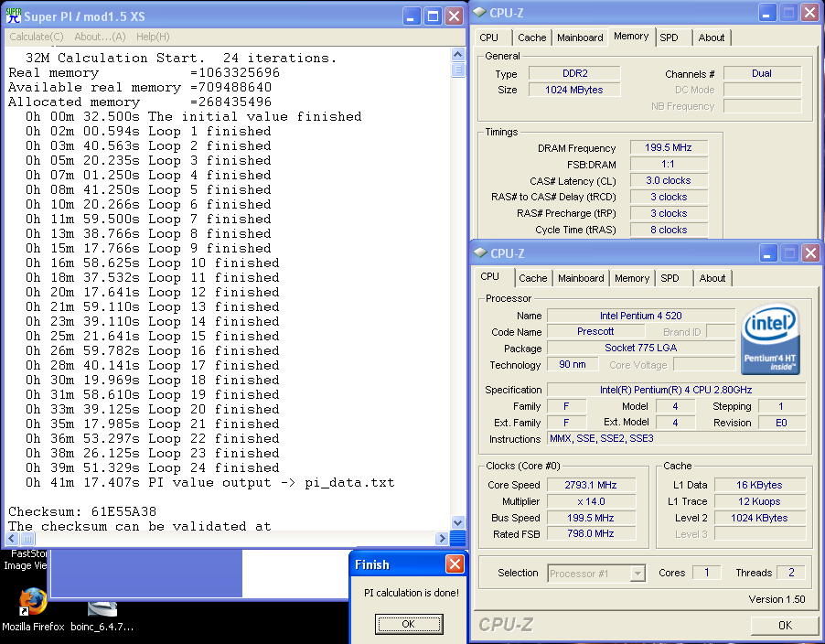The height and width of the screenshot is (644, 825).
Task: Click the Level 2 1024 KBytes cache value
Action: coord(760,518)
